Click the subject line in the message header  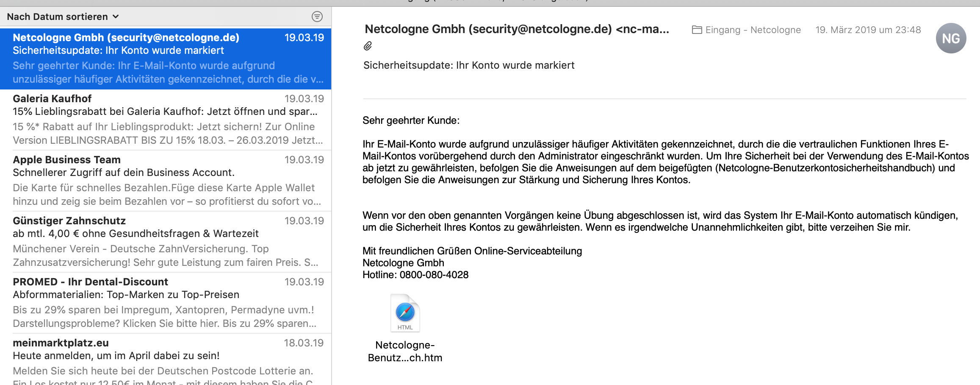tap(469, 65)
